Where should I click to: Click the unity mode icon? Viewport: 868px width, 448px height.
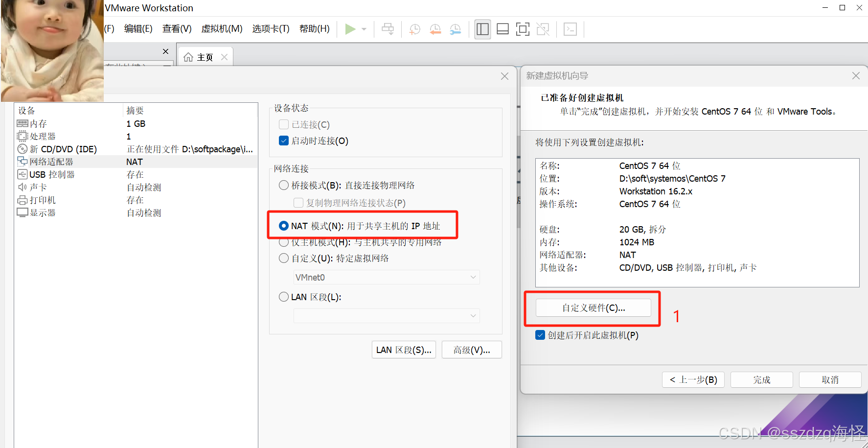coord(543,29)
